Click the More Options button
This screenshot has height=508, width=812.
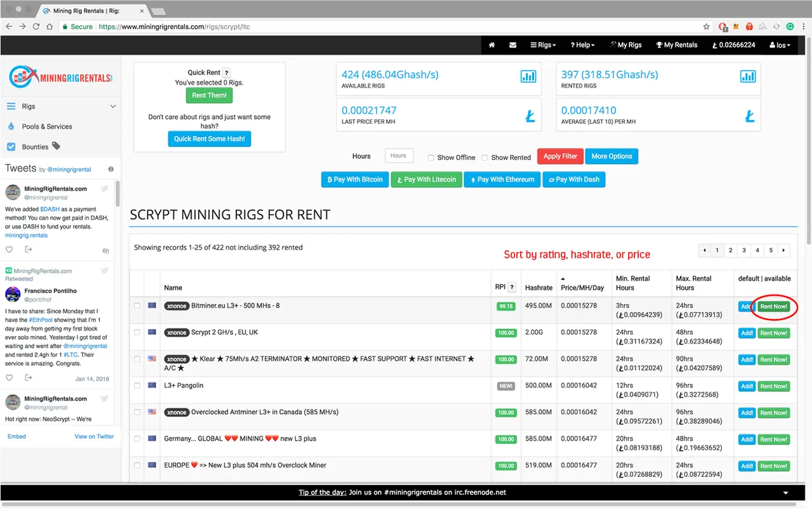click(x=612, y=156)
